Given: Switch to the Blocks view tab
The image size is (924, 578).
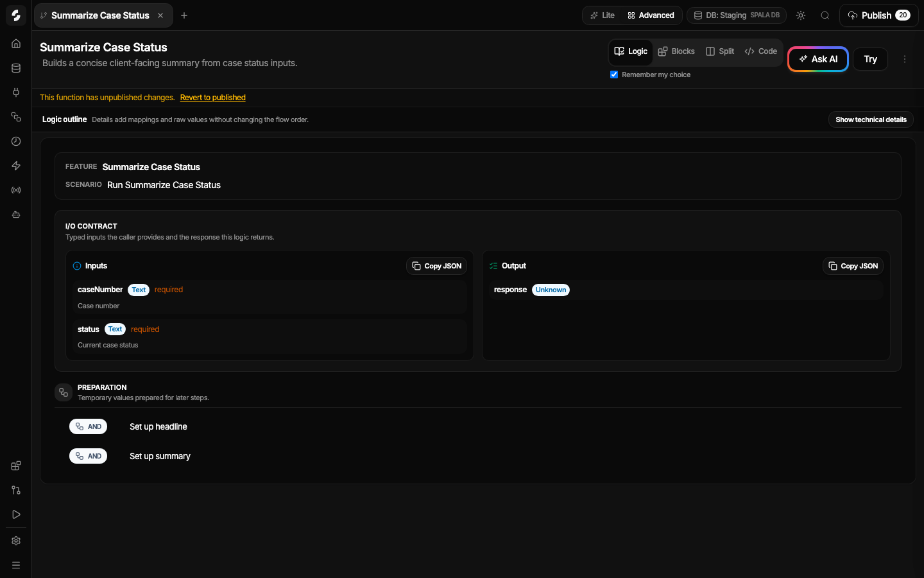Looking at the screenshot, I should (676, 51).
